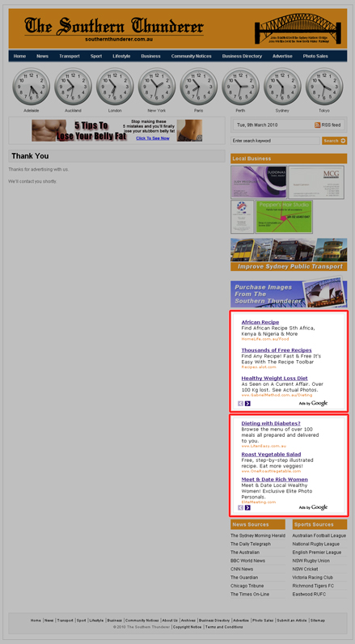The image size is (355, 644).
Task: Click next arrow in first Google ads block
Action: pyautogui.click(x=247, y=404)
